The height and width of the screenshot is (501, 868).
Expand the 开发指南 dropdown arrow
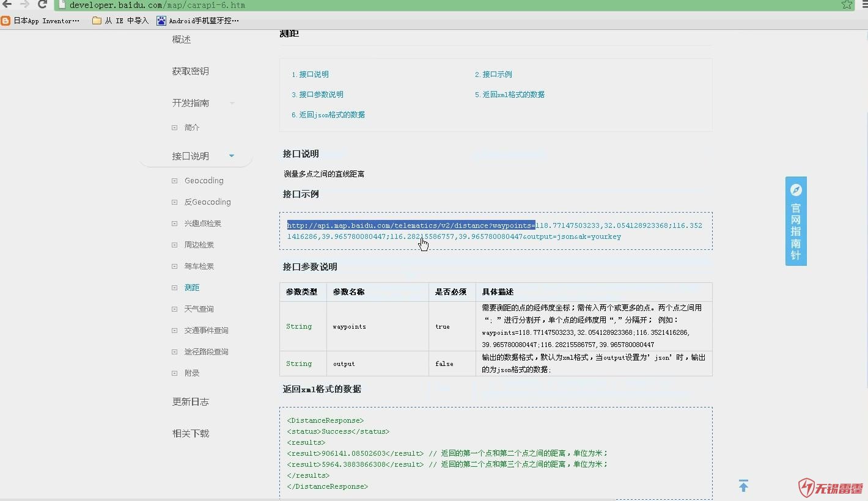coord(232,103)
